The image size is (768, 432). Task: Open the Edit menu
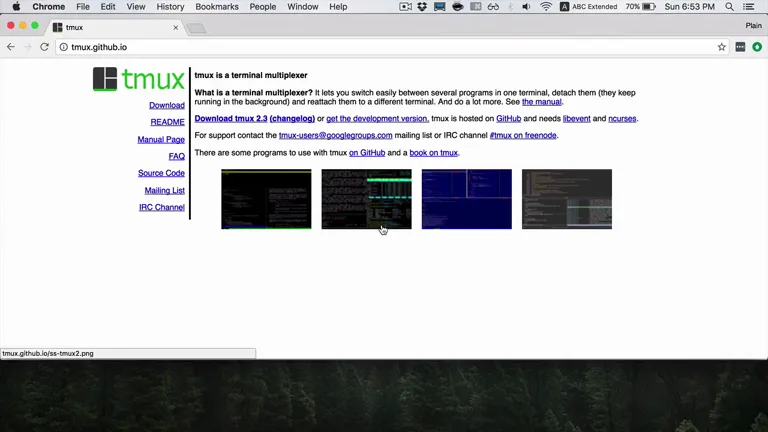[x=108, y=7]
